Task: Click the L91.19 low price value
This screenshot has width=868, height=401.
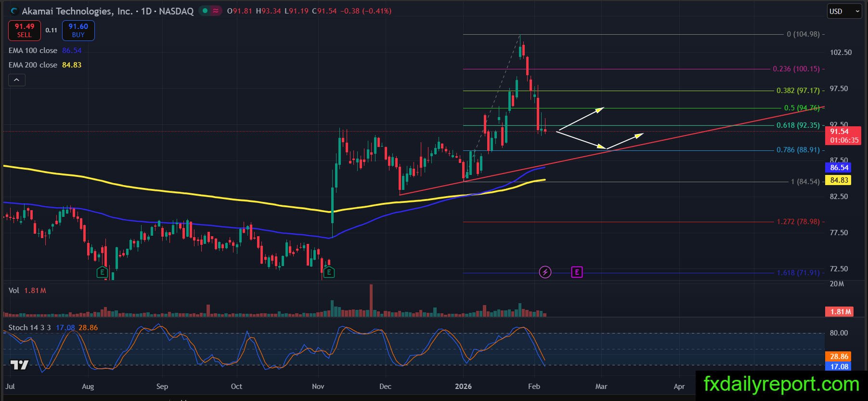Action: coord(296,11)
